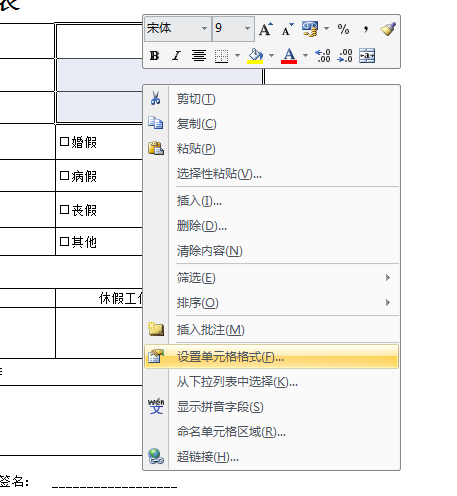Click the globe icon beside 超链接

(x=156, y=456)
